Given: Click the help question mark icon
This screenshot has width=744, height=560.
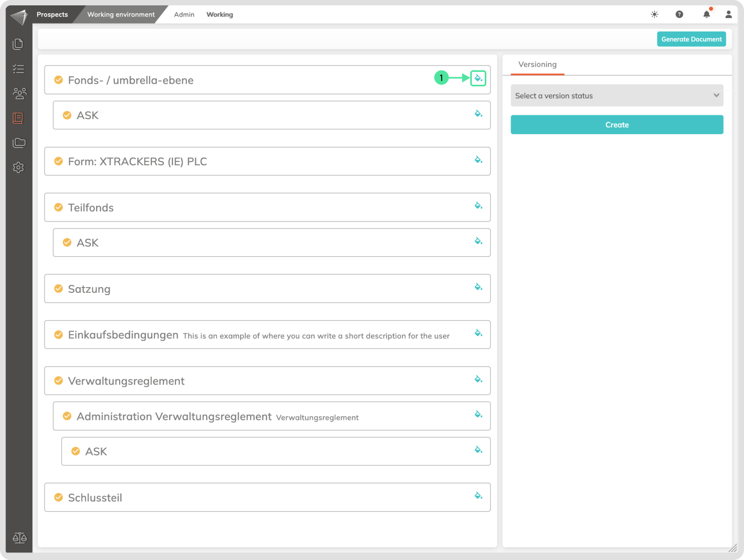Looking at the screenshot, I should pos(680,14).
